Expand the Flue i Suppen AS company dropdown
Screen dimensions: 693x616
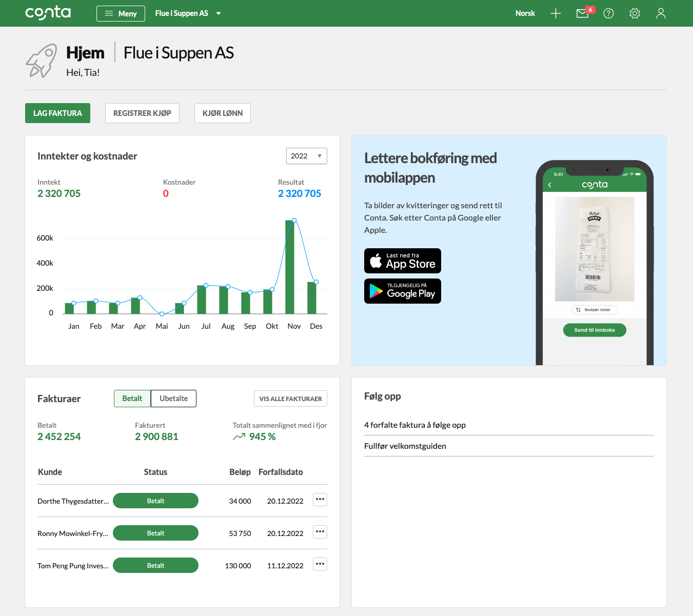coord(188,13)
